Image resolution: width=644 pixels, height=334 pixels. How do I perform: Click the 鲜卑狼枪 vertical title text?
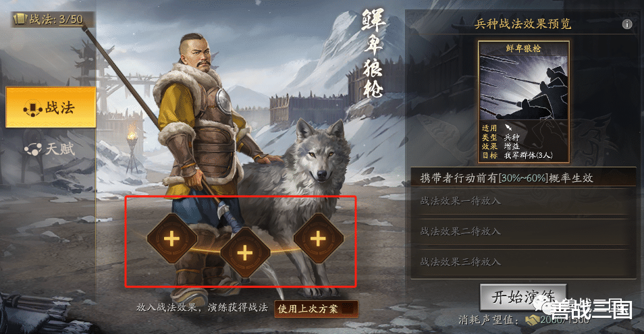click(x=373, y=55)
